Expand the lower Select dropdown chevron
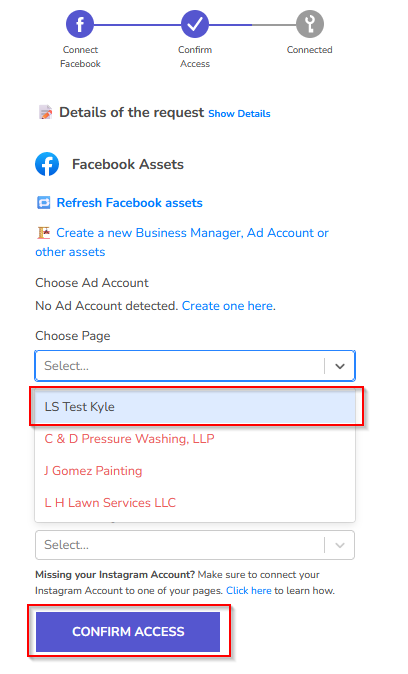This screenshot has height=674, width=408. click(340, 545)
